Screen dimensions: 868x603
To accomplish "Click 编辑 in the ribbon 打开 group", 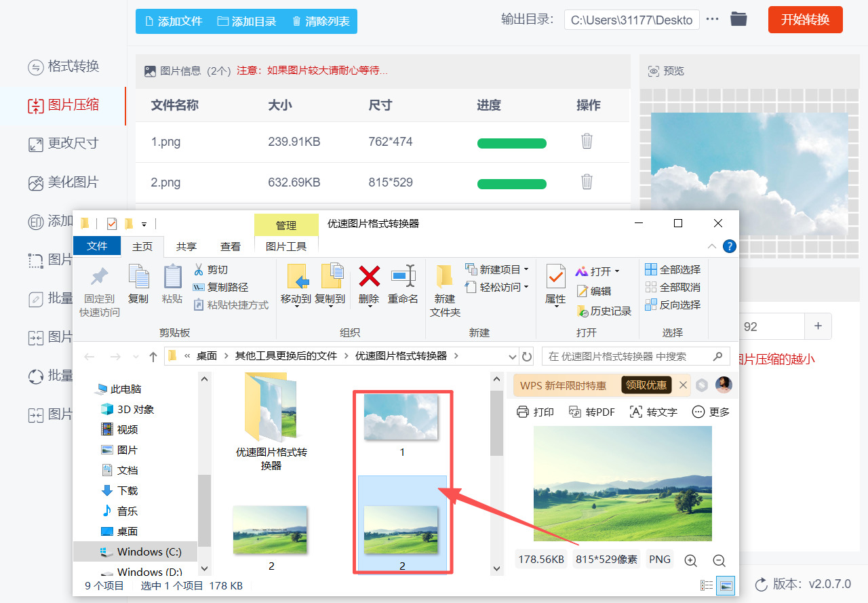I will pyautogui.click(x=594, y=291).
